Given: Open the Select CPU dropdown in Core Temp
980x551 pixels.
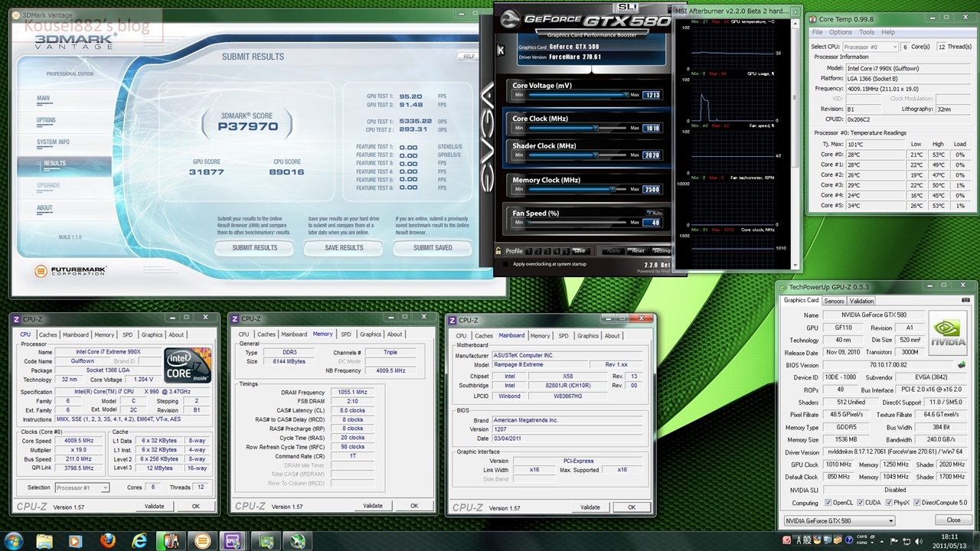Looking at the screenshot, I should click(x=870, y=47).
